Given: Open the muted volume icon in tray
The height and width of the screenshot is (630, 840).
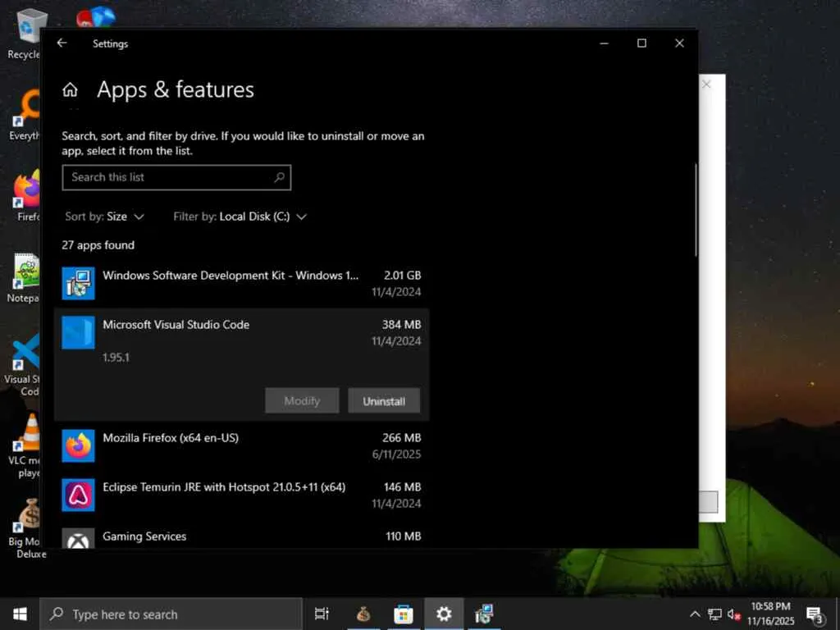Looking at the screenshot, I should pos(733,614).
